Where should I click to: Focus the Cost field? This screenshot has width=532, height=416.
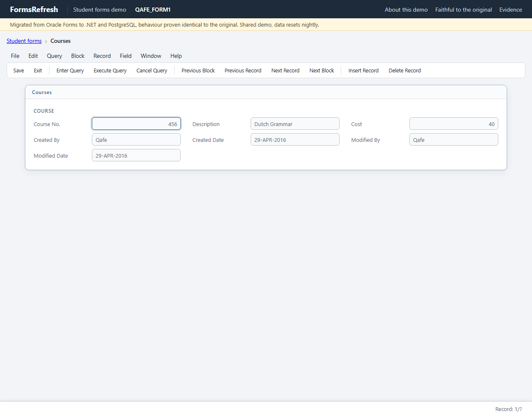pos(454,124)
